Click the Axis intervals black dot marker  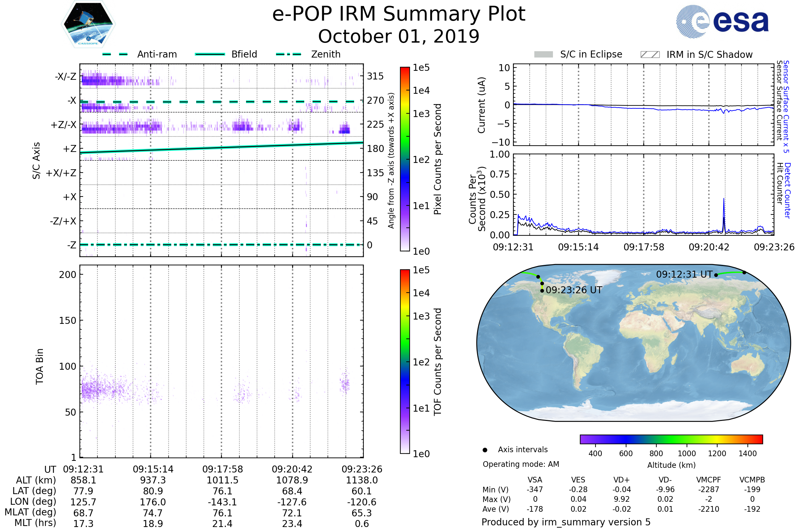tap(485, 450)
